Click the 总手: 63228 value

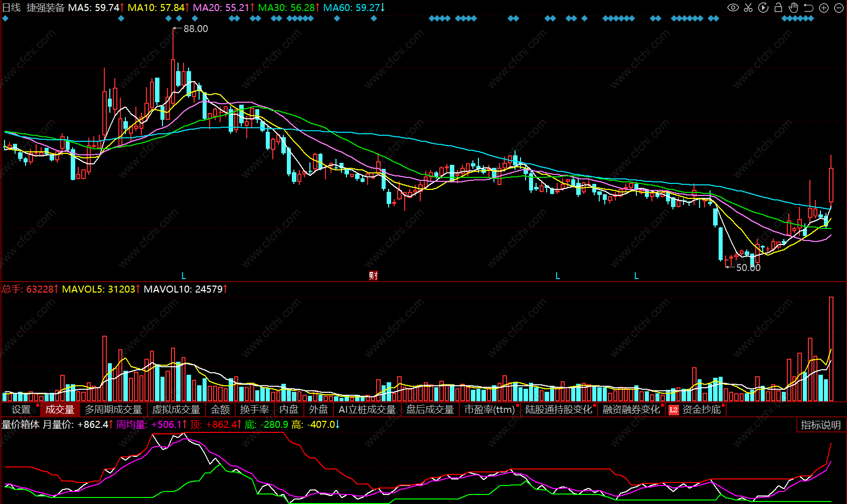30,289
